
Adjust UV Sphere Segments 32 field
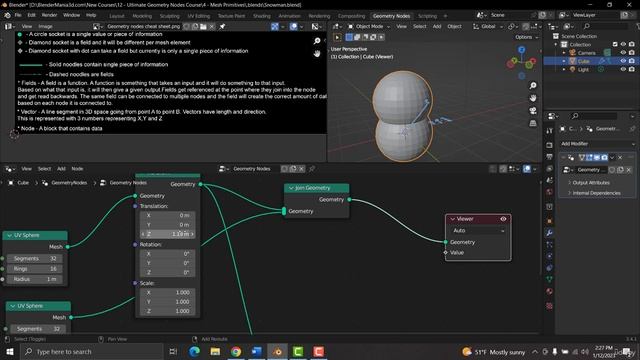tap(35, 258)
